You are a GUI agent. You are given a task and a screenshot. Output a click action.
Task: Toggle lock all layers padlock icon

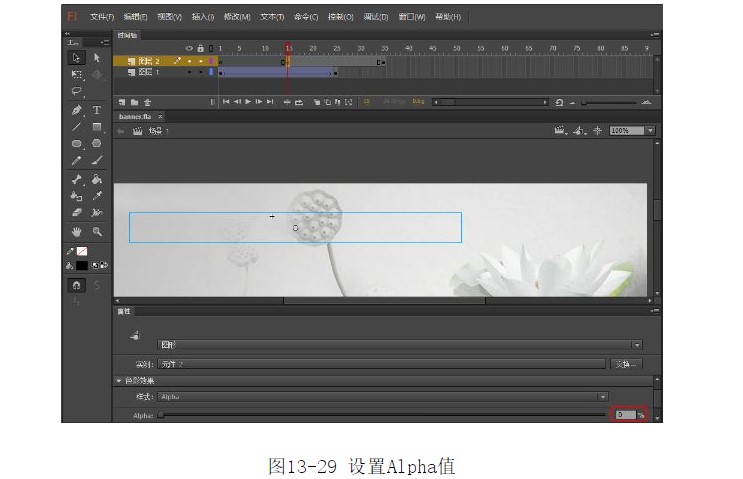coord(200,48)
